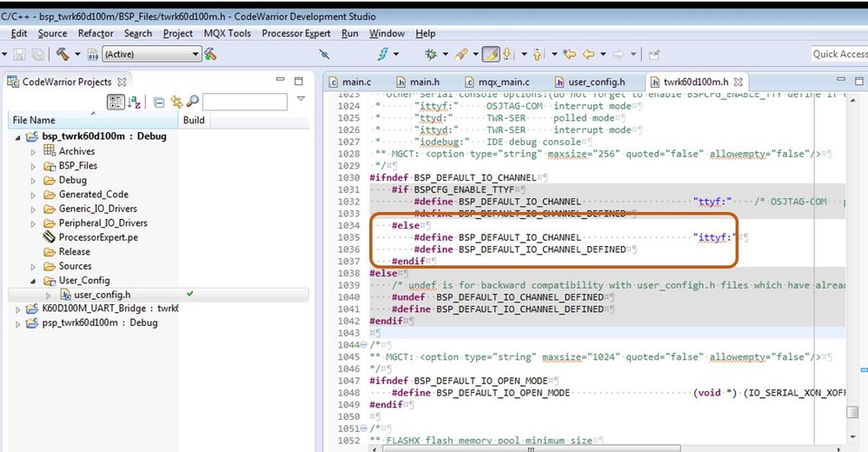Open the Debug bug dropdown arrow

(x=445, y=54)
